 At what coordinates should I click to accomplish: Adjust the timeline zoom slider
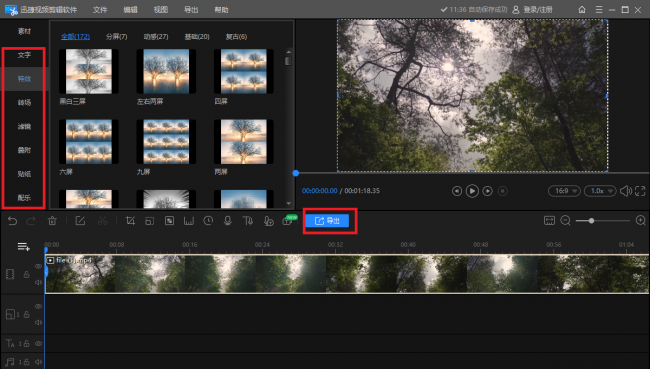tap(592, 221)
